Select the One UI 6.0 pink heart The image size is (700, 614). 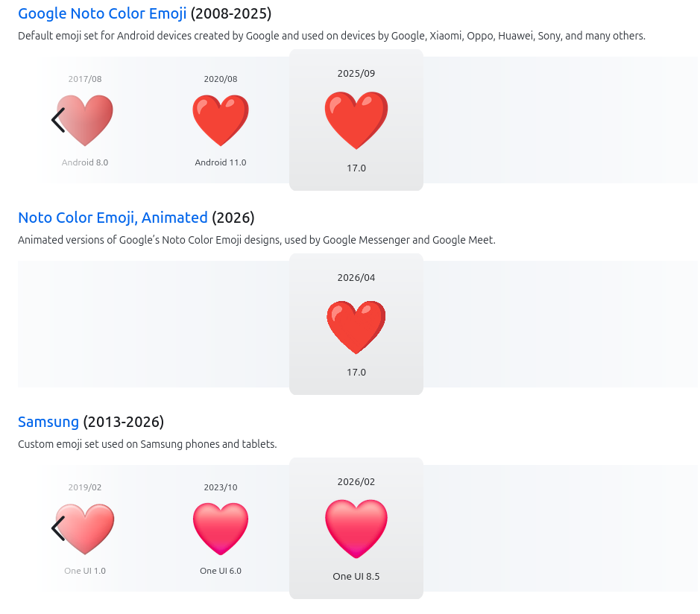pos(221,529)
